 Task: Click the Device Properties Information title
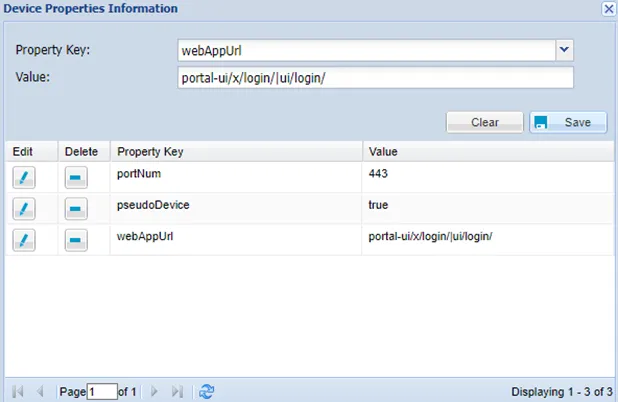(90, 8)
